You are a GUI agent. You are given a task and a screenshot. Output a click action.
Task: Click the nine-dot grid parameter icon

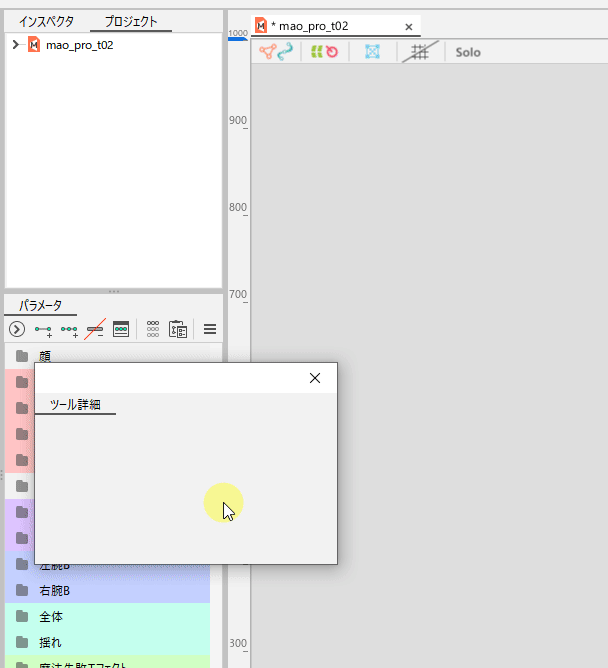[x=153, y=329]
